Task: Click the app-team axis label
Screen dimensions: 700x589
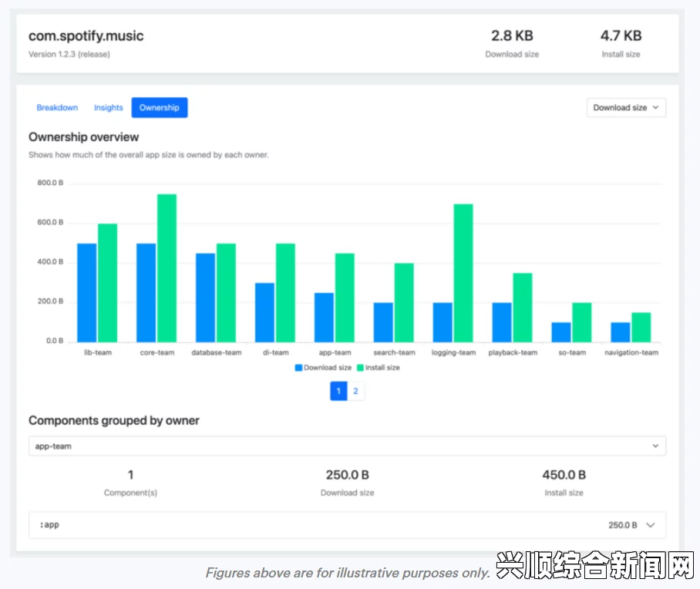Action: click(x=335, y=353)
